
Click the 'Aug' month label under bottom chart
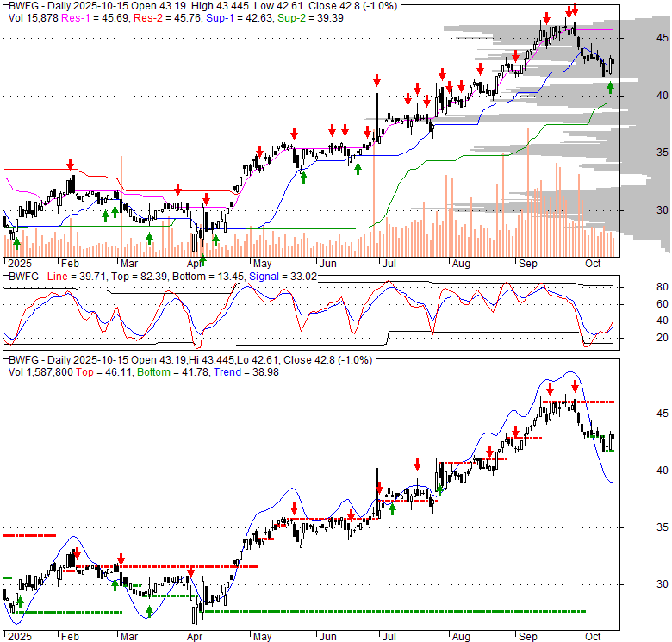[461, 637]
